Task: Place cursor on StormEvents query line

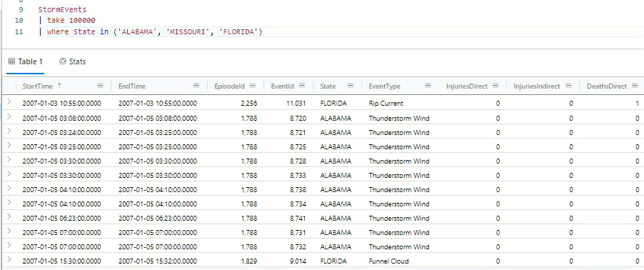Action: [x=62, y=9]
